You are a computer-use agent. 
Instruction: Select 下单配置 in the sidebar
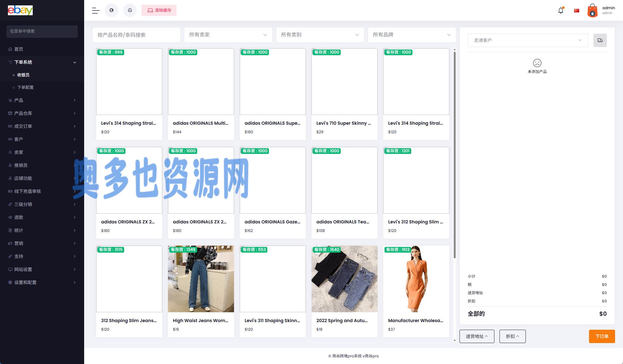coord(25,87)
